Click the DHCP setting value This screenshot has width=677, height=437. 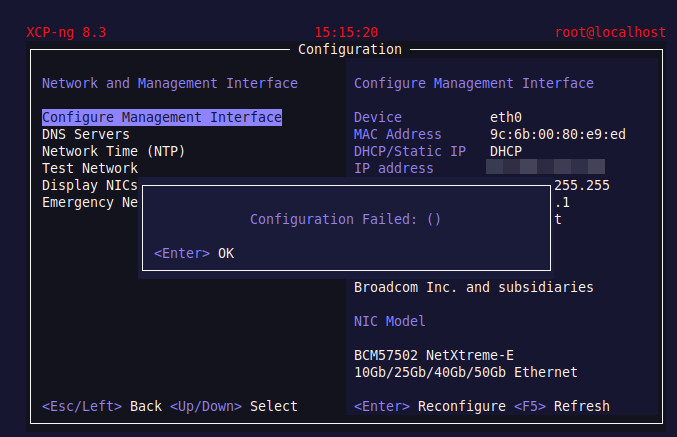[x=506, y=151]
